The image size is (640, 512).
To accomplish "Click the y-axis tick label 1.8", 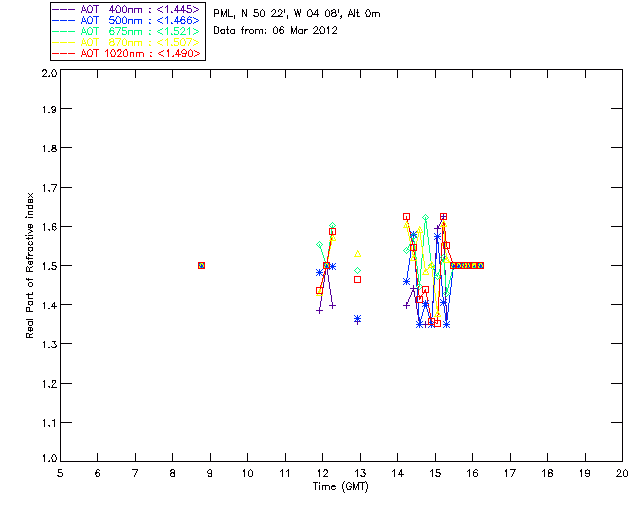I will (x=49, y=148).
